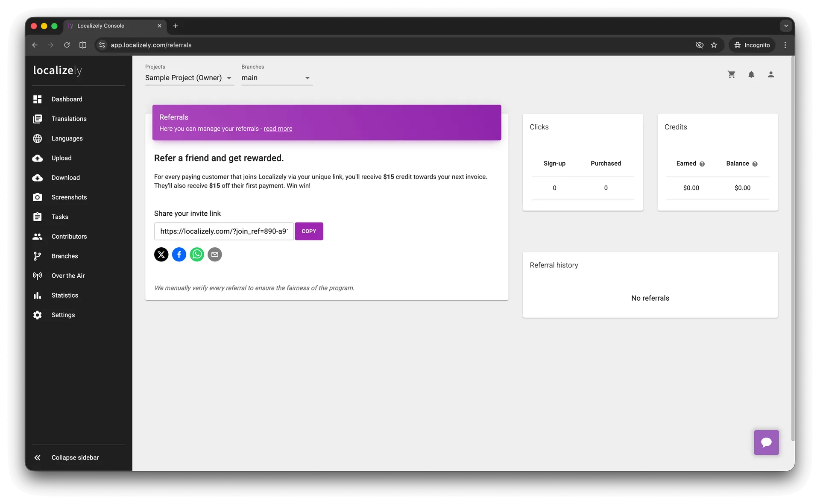Open the Statistics page
The height and width of the screenshot is (504, 820).
(x=64, y=295)
